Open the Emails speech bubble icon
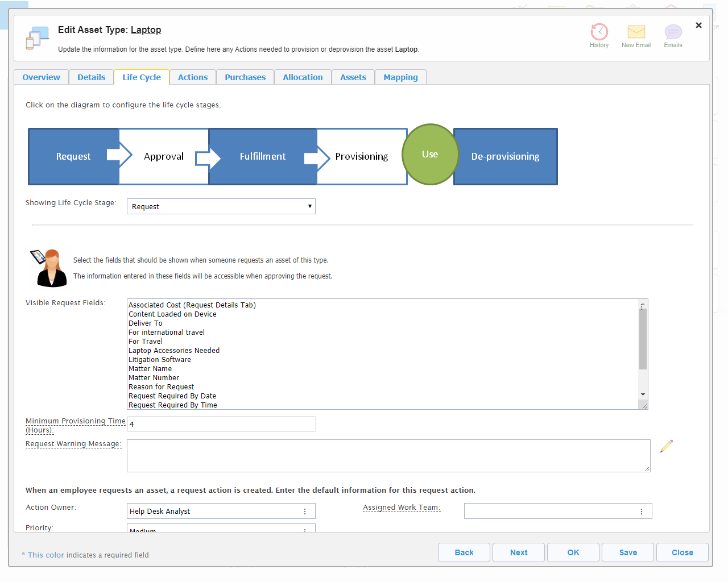 point(673,32)
